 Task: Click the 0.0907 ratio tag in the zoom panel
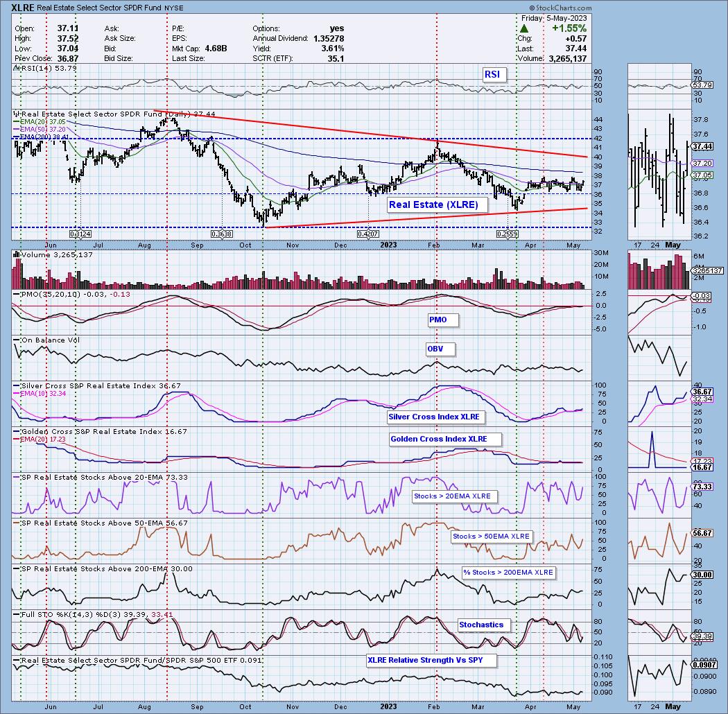point(704,665)
